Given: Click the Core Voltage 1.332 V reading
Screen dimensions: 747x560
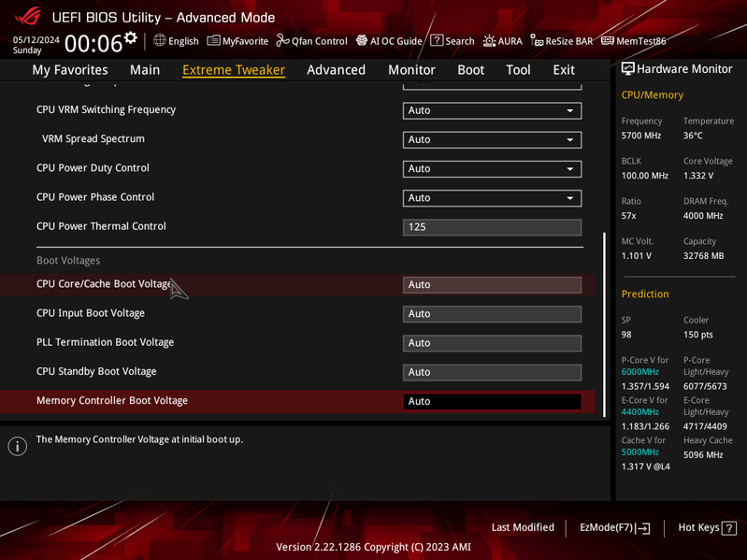Looking at the screenshot, I should (x=698, y=176).
